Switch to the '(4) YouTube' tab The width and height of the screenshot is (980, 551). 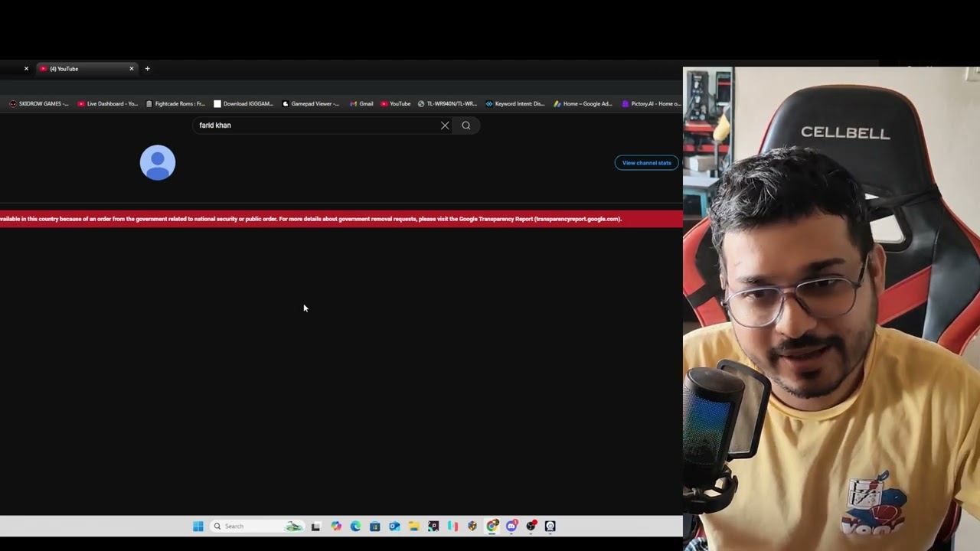(86, 69)
